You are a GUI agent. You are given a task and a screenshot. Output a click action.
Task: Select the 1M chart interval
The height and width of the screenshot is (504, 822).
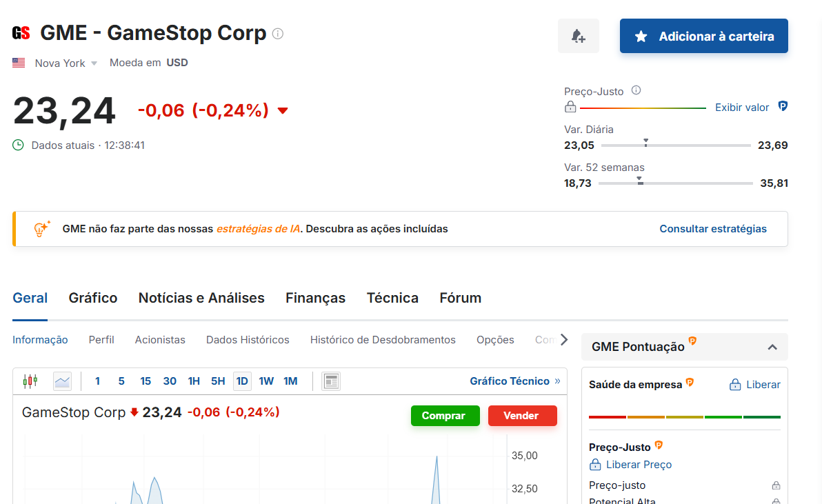[x=290, y=381]
